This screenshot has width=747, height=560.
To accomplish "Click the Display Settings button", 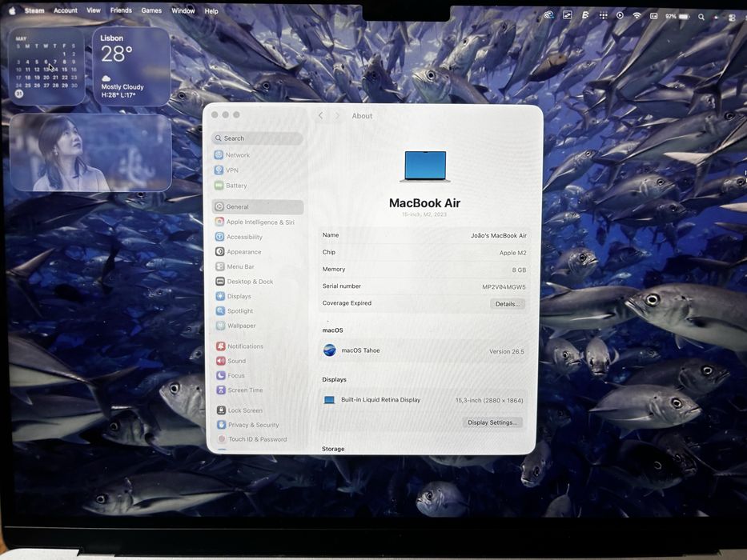I will [492, 422].
